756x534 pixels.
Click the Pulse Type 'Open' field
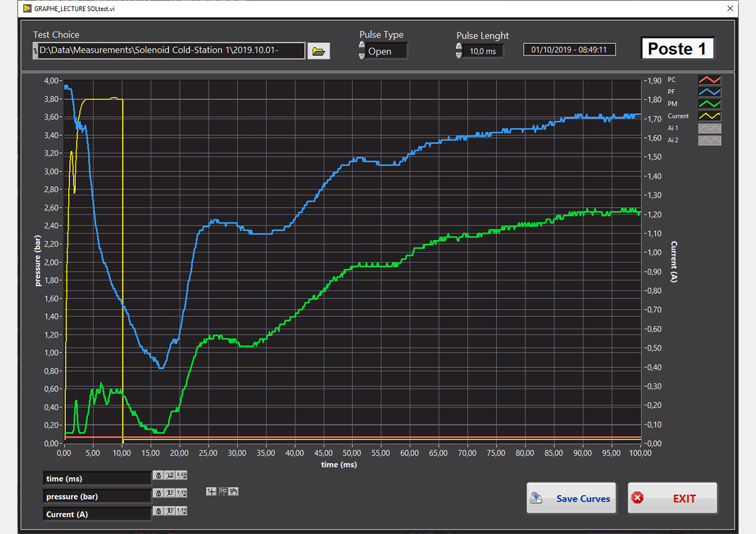[387, 51]
